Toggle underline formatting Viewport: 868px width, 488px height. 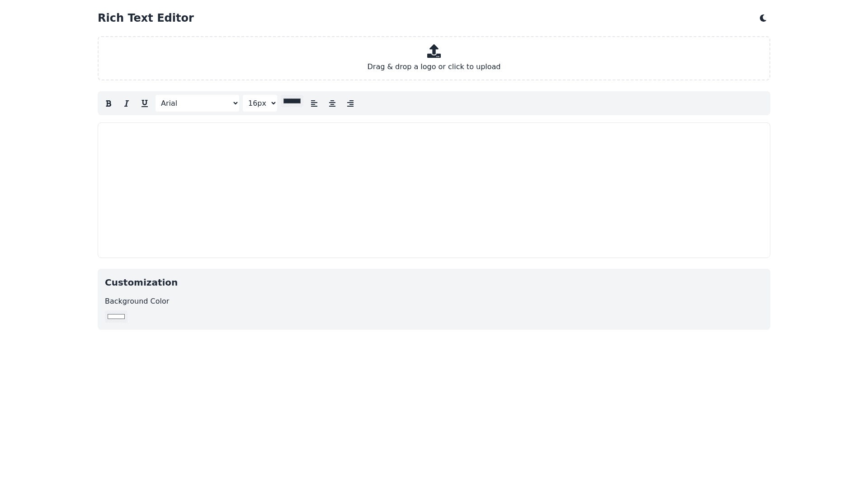point(145,103)
